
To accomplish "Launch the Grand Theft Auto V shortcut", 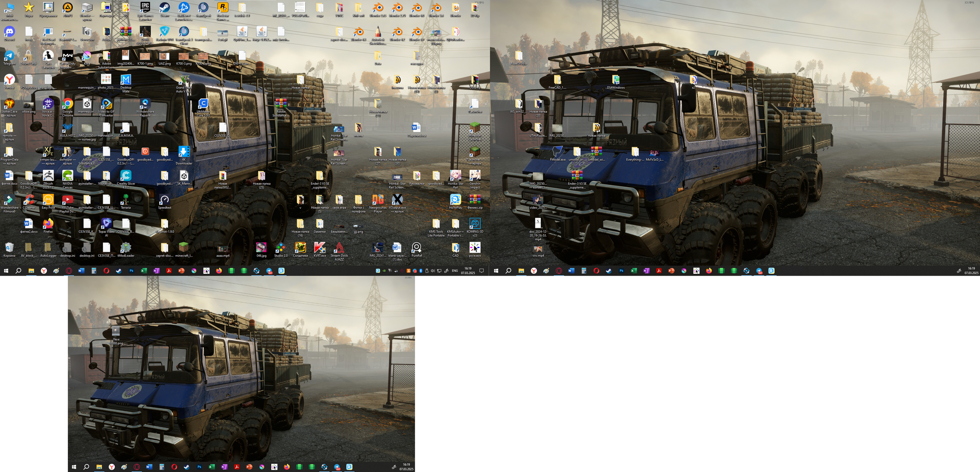I will [184, 84].
